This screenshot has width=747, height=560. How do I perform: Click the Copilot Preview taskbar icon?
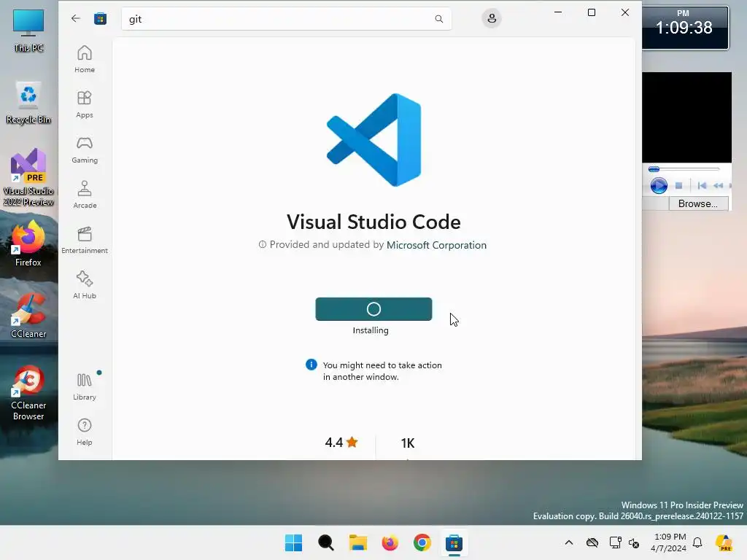click(724, 542)
